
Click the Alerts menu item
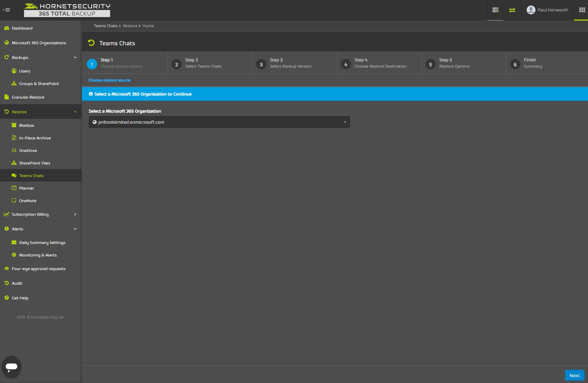coord(17,229)
